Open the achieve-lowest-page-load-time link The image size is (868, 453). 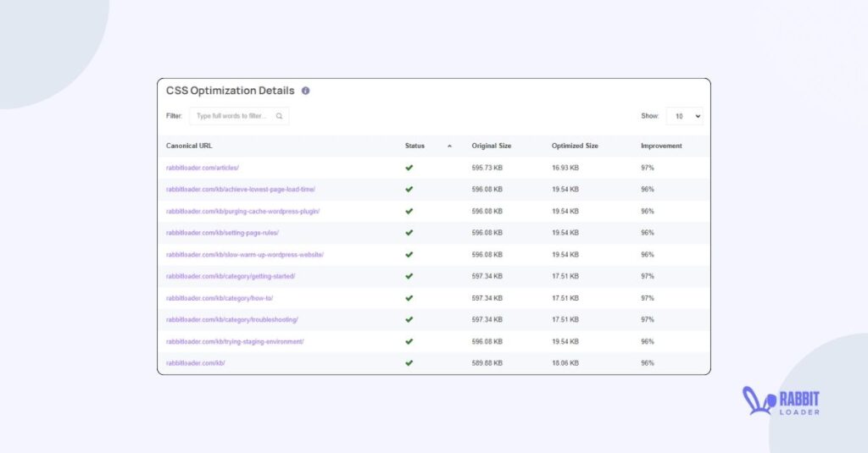pyautogui.click(x=241, y=189)
